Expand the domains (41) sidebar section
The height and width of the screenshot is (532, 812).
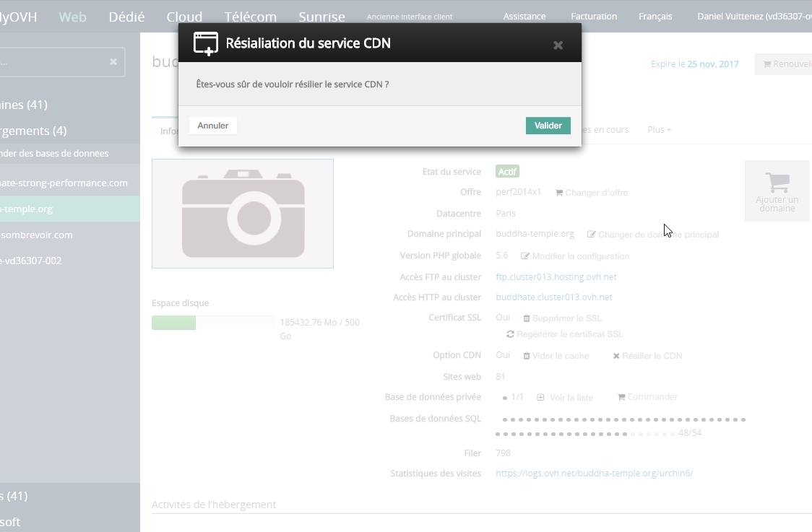click(x=24, y=105)
